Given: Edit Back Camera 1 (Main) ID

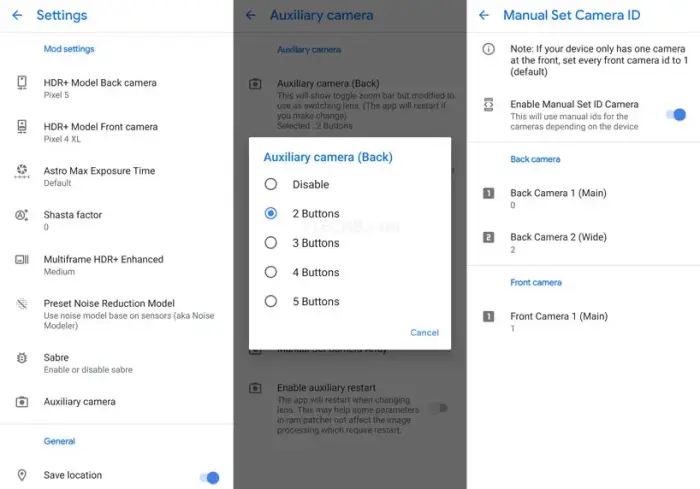Looking at the screenshot, I should [x=583, y=198].
